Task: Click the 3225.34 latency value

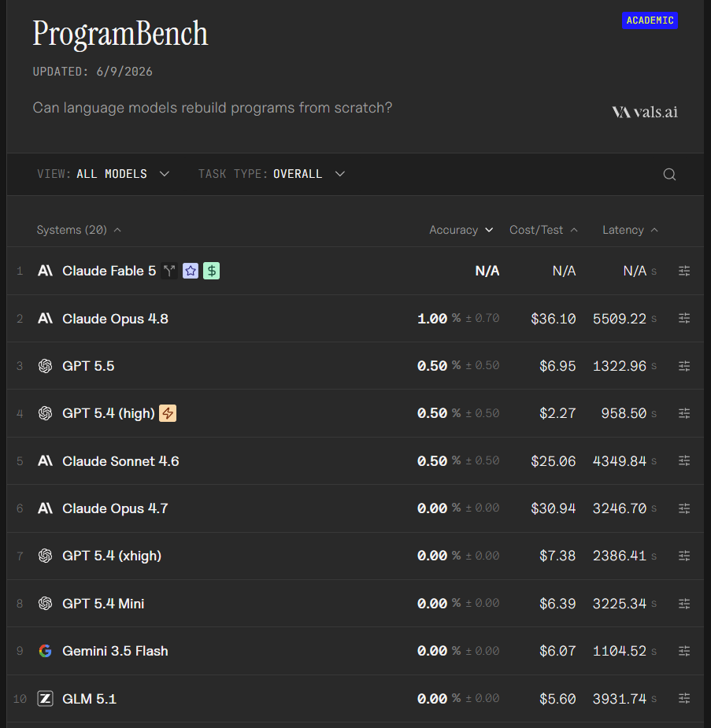Action: [x=620, y=604]
